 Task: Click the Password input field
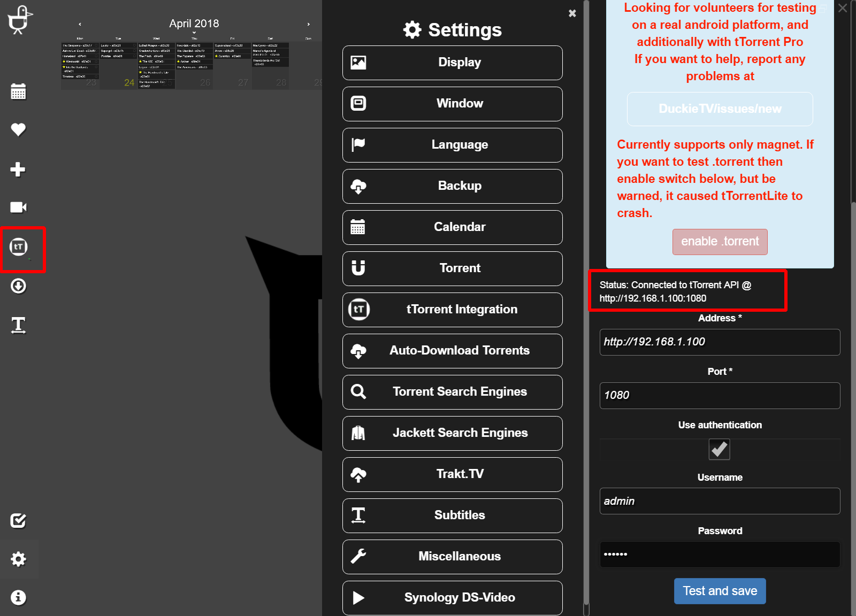pos(720,555)
